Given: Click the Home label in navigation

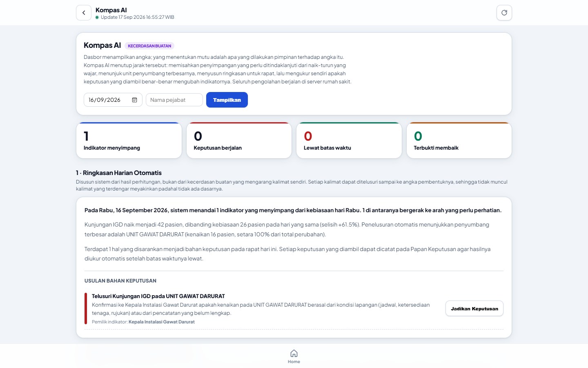Looking at the screenshot, I should 294,362.
